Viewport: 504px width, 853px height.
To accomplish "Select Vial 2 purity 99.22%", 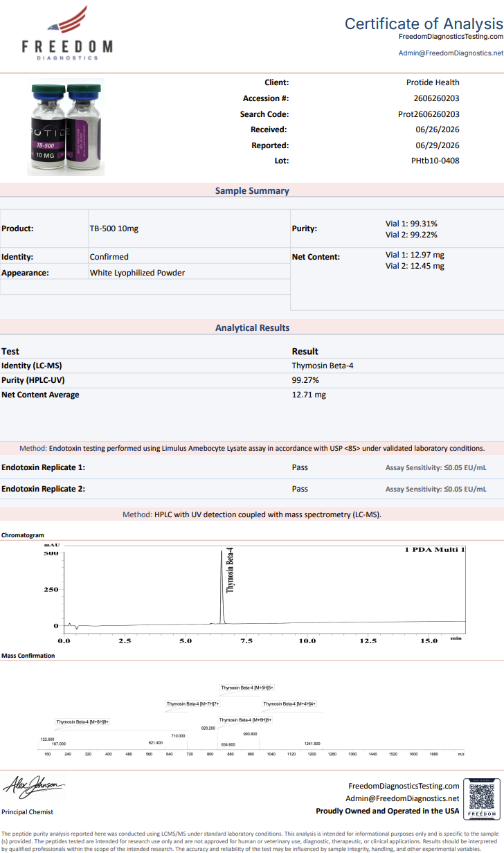I will [411, 235].
